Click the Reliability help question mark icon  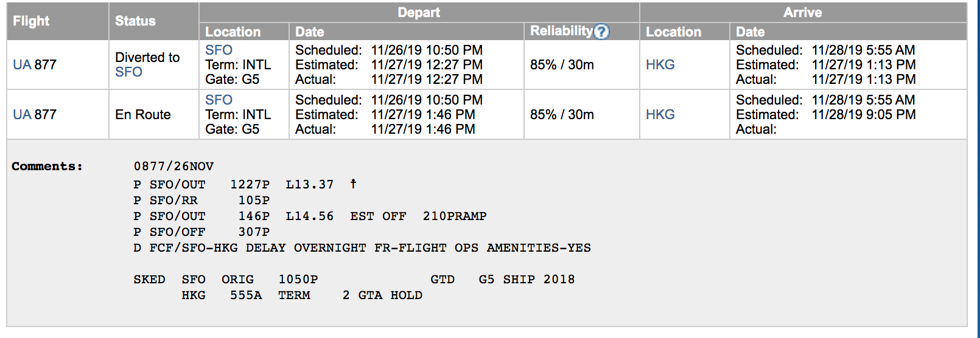[601, 32]
